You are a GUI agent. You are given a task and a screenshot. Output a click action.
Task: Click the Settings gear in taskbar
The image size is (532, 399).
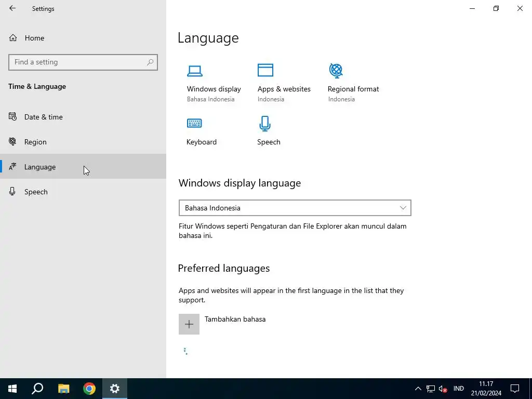point(115,389)
